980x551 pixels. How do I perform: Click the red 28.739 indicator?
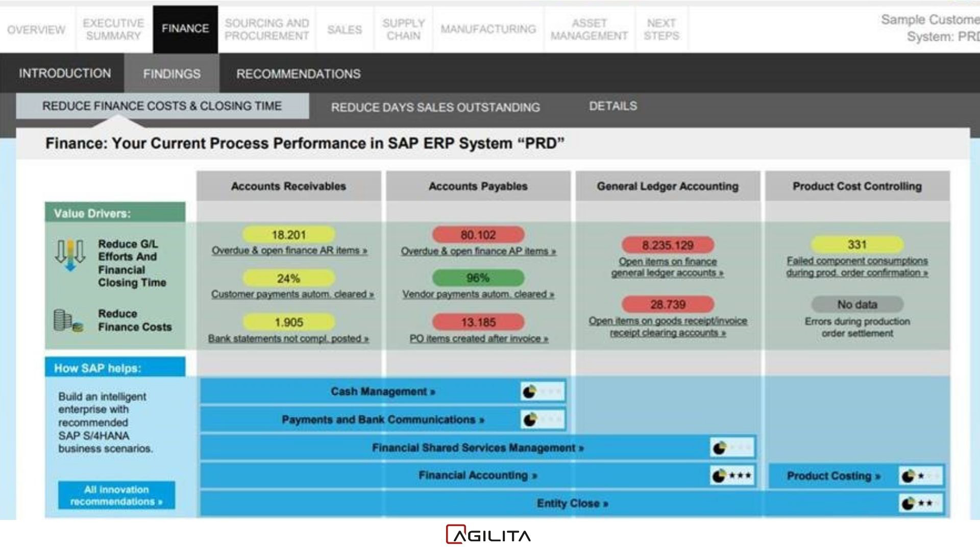668,304
